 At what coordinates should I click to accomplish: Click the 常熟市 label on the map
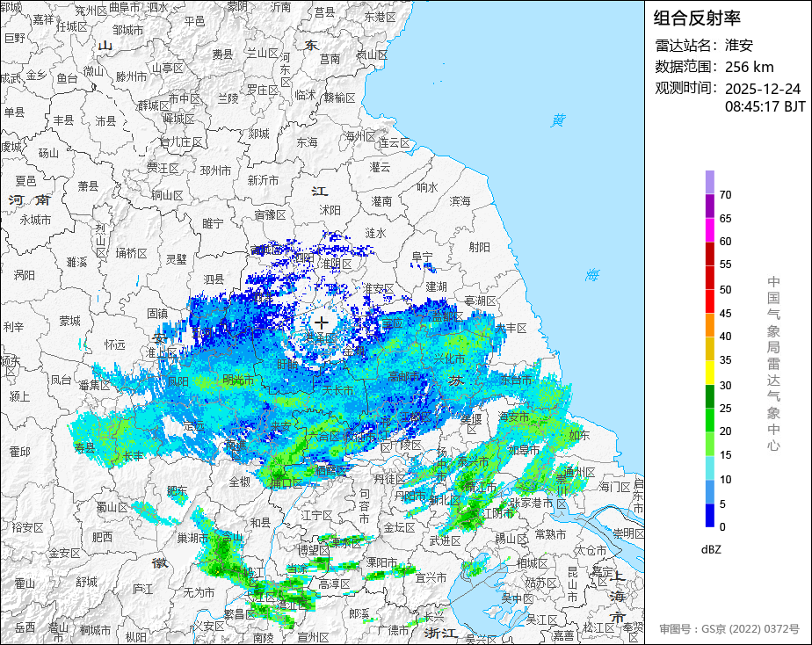click(x=550, y=533)
